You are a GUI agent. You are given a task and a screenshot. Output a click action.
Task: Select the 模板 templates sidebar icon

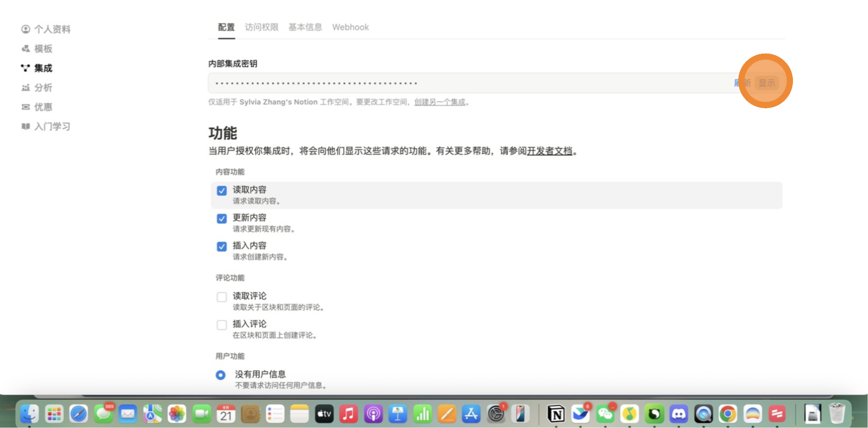26,49
